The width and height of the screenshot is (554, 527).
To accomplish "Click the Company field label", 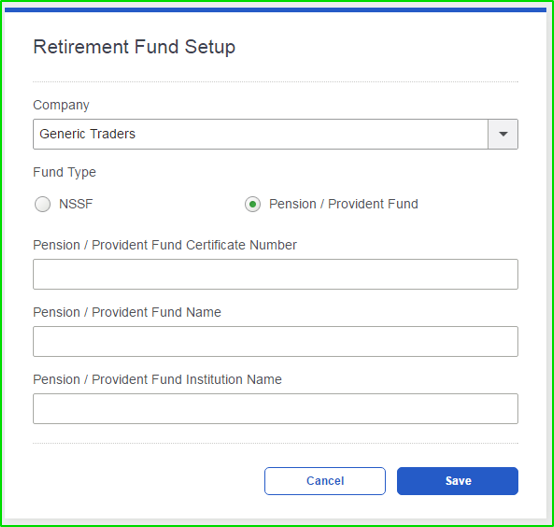I will coord(61,105).
